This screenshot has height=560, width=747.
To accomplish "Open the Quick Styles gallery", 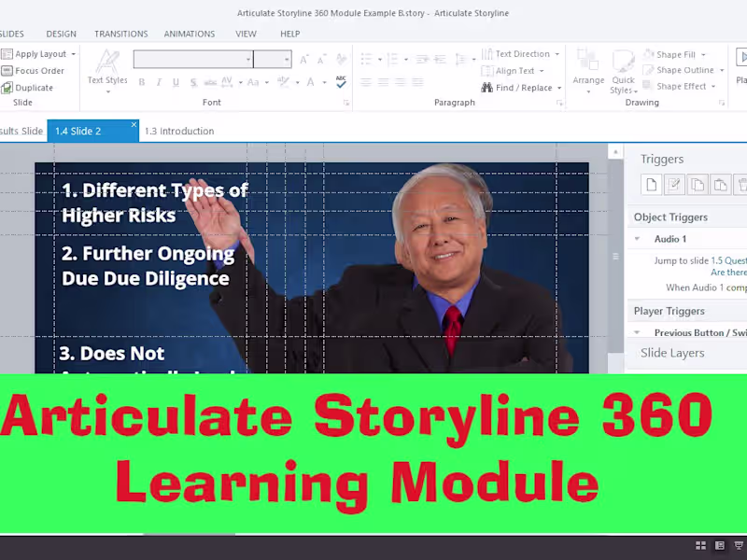I will click(x=623, y=72).
